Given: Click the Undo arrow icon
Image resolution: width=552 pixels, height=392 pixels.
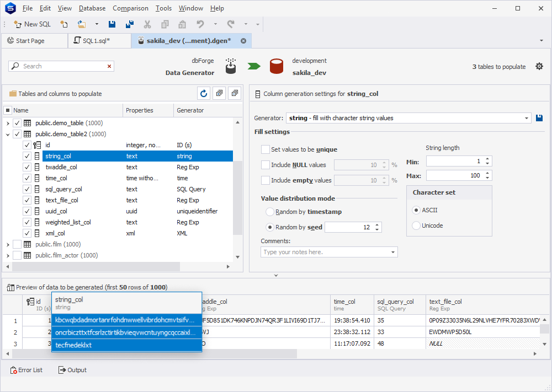Looking at the screenshot, I should [x=200, y=24].
